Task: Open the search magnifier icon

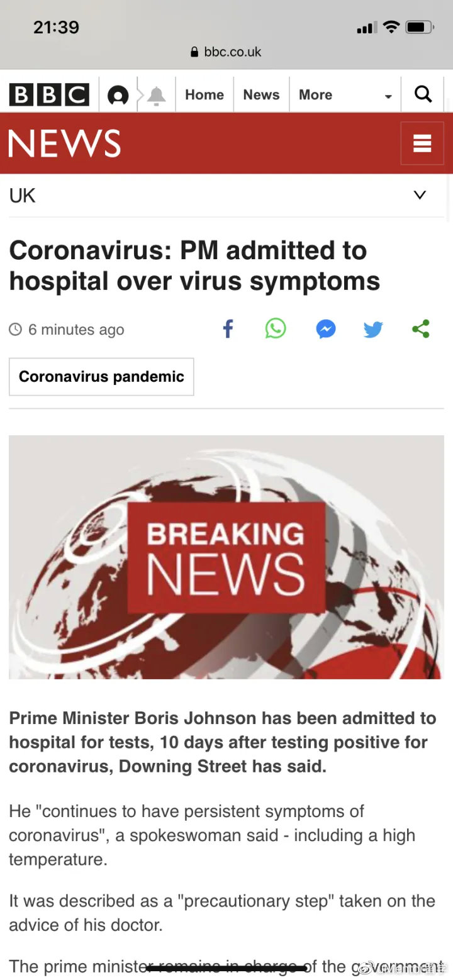Action: [x=423, y=94]
